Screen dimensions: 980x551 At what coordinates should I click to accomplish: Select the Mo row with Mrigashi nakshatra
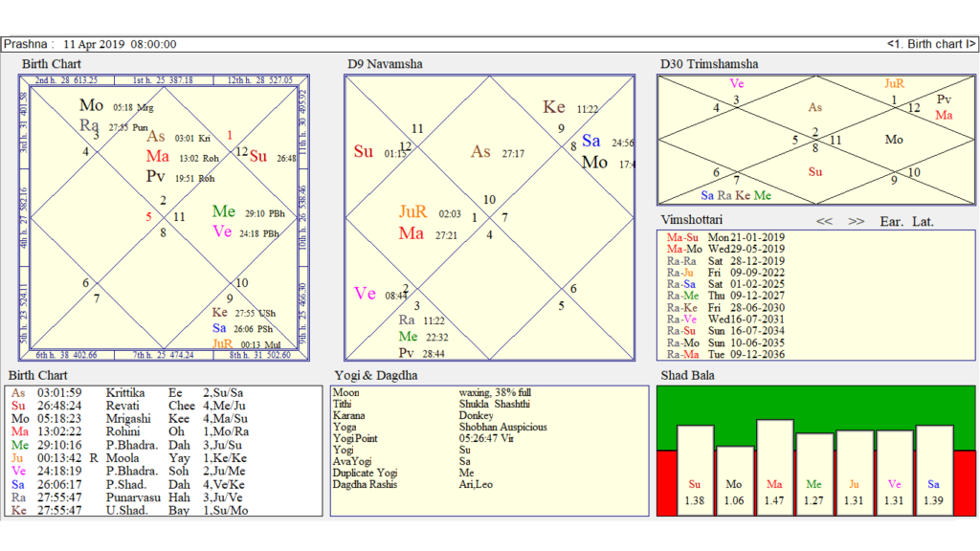click(127, 419)
